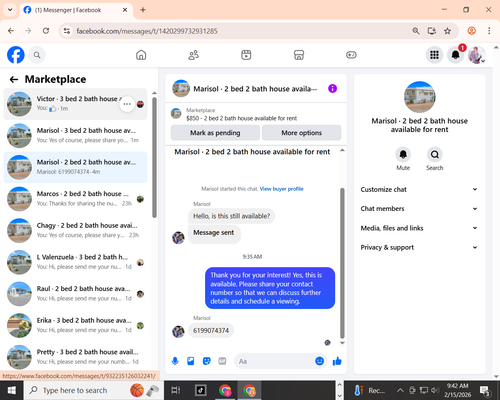
Task: Click More options button
Action: tap(301, 133)
